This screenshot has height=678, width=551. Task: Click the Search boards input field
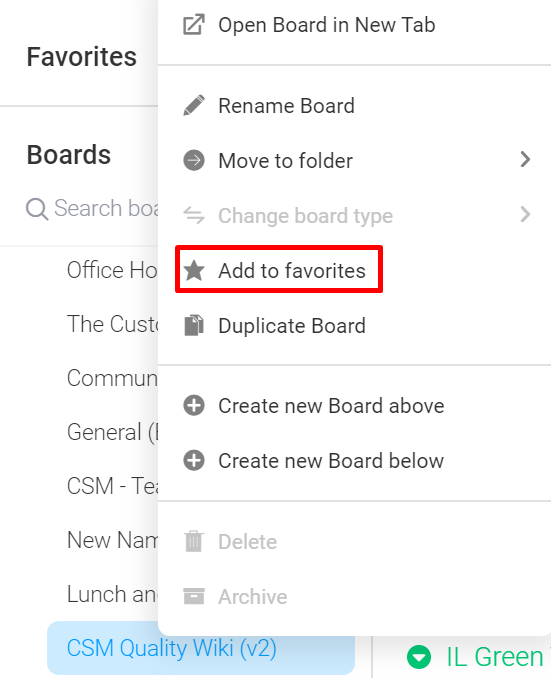point(92,209)
